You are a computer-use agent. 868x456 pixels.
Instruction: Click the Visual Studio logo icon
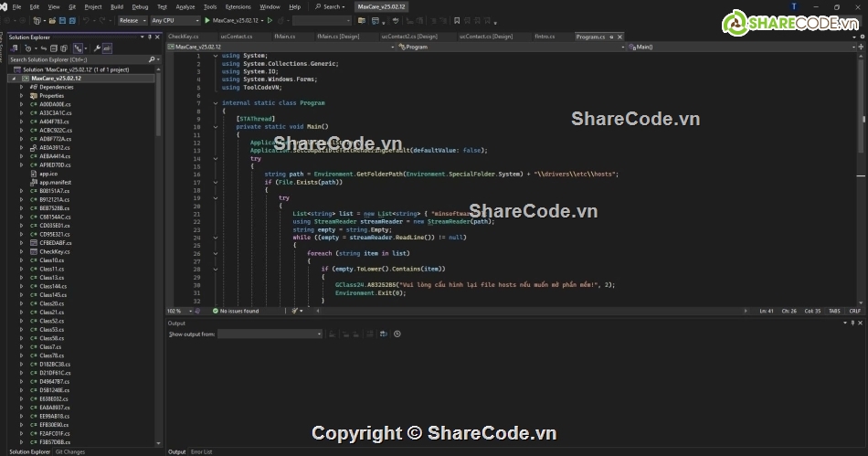point(4,6)
